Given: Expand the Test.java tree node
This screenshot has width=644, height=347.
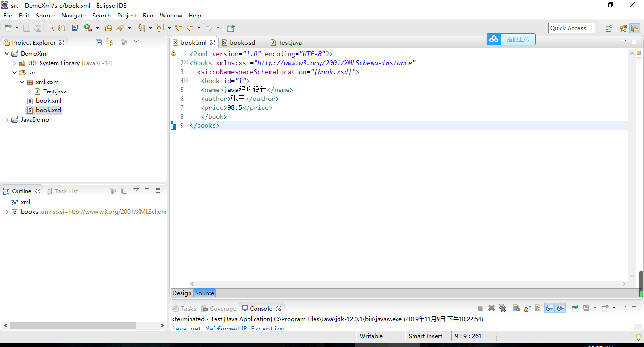Looking at the screenshot, I should [x=29, y=91].
